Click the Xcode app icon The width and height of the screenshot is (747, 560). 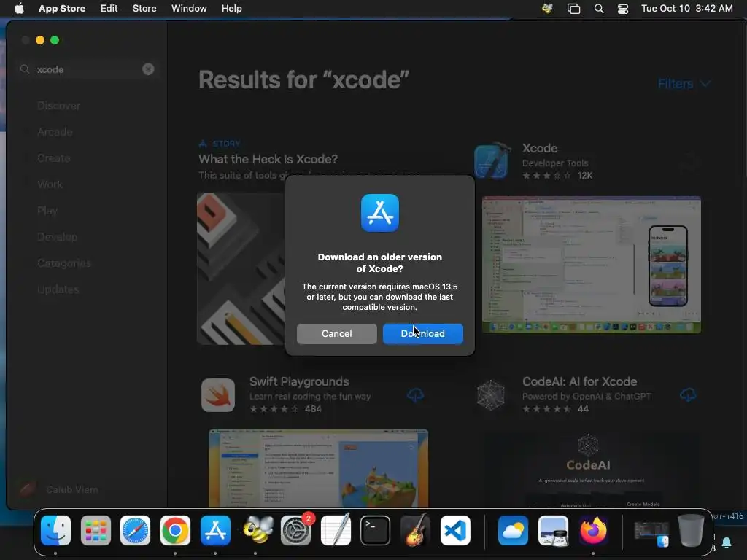click(x=492, y=161)
